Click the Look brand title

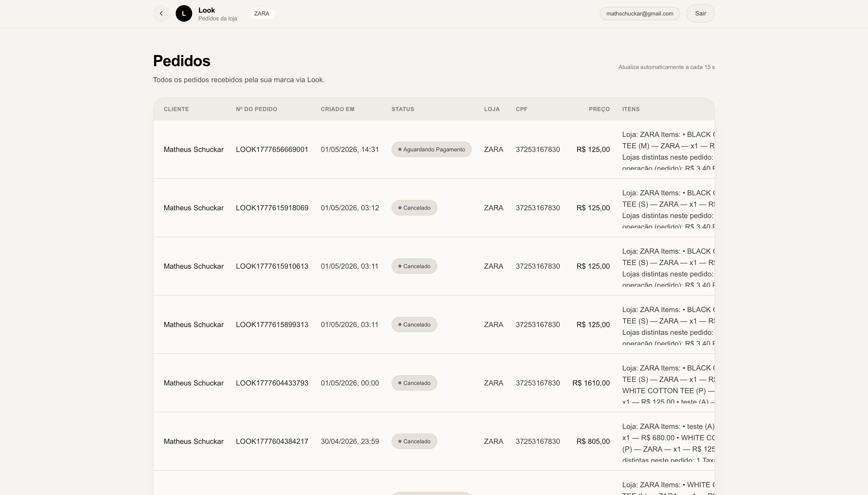tap(207, 10)
